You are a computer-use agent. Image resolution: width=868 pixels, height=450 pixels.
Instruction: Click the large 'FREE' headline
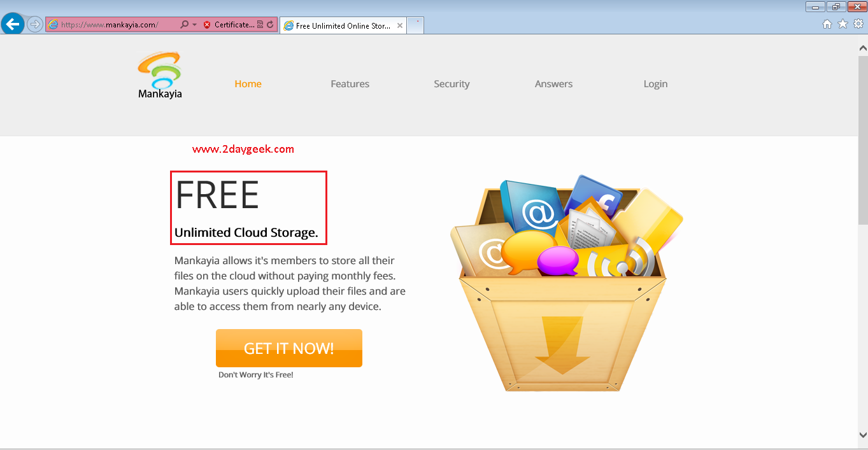point(217,195)
